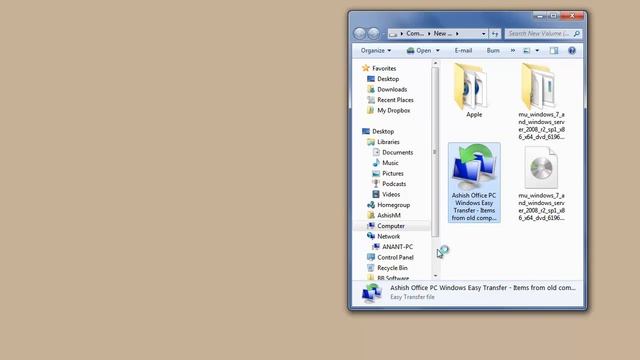The height and width of the screenshot is (360, 640).
Task: Open Control Panel from the sidebar
Action: (395, 258)
